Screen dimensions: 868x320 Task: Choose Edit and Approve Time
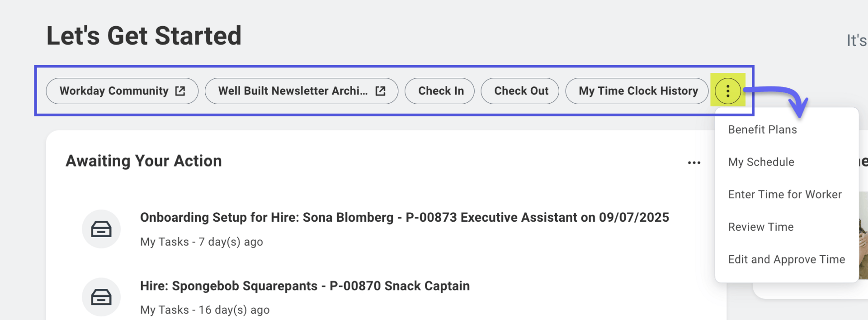786,259
